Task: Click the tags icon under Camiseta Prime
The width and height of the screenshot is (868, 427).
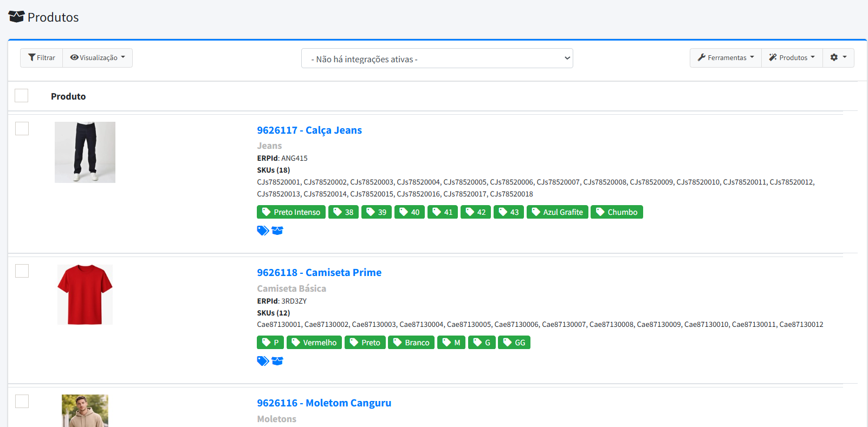Action: (x=263, y=361)
